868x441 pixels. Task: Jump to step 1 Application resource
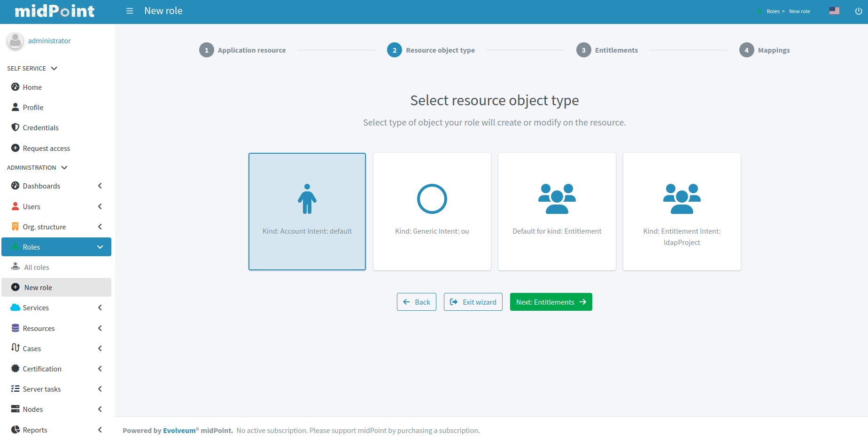(242, 50)
